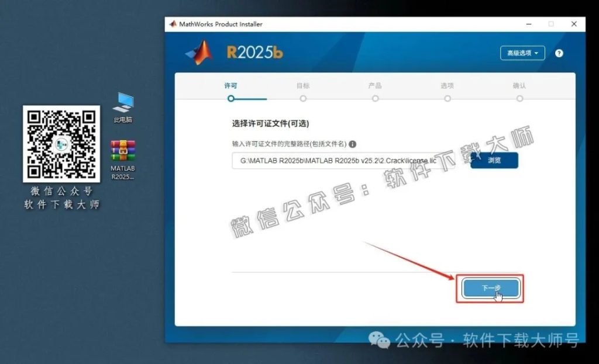
Task: Click the R2025b version label in the banner
Action: (255, 51)
